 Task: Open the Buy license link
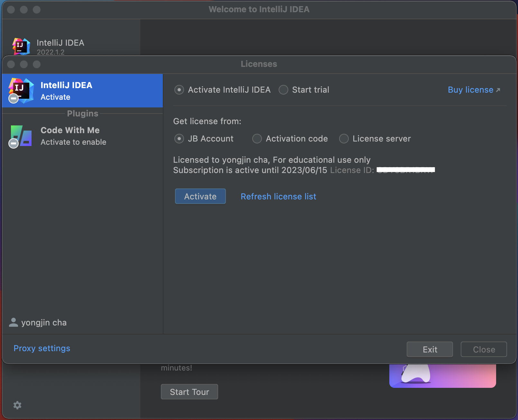(474, 90)
